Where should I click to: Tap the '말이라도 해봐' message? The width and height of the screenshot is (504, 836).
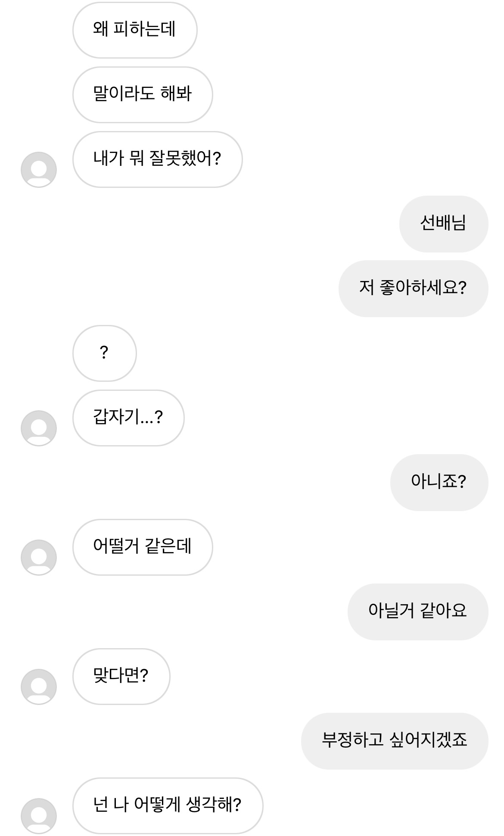[x=142, y=94]
